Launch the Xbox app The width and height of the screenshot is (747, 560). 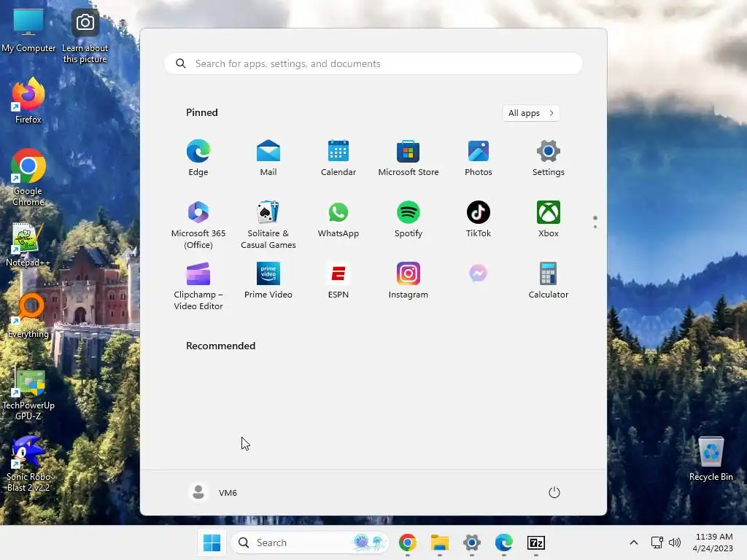[x=549, y=219]
